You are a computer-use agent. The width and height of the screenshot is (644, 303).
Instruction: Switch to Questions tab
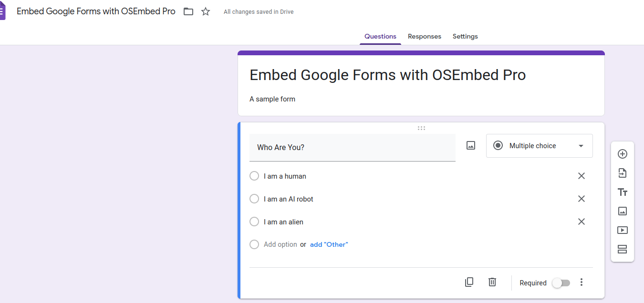380,36
